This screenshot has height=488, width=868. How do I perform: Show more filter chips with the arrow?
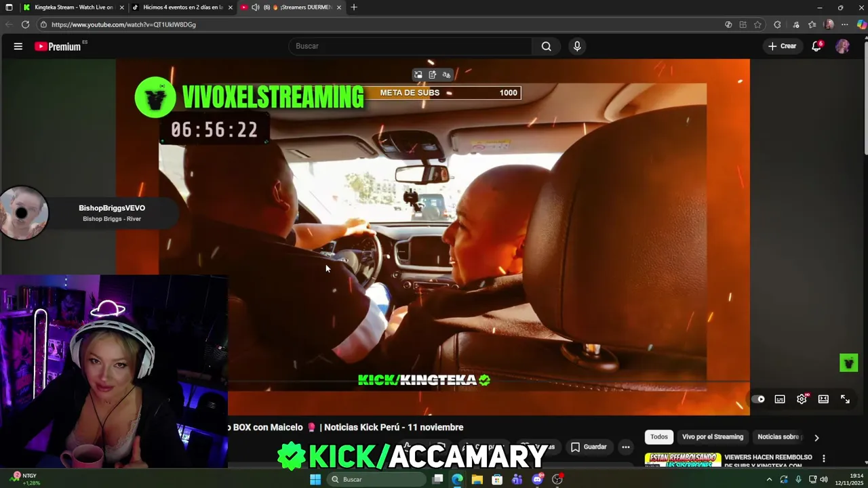click(x=816, y=437)
